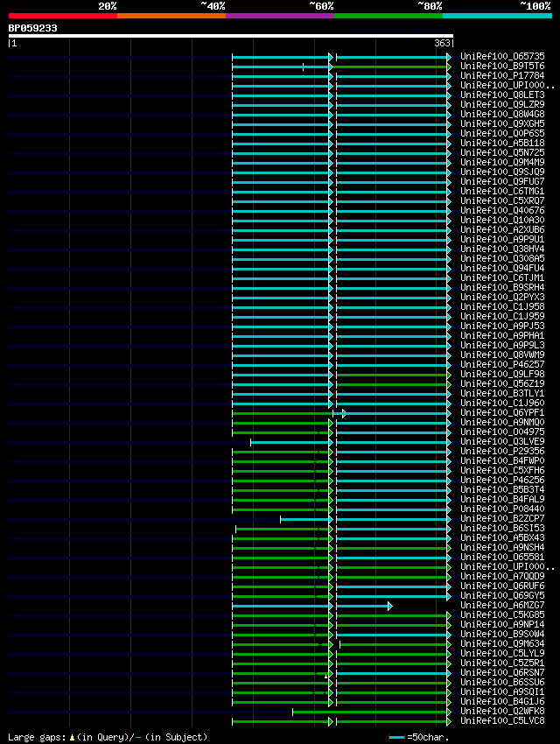560x744 pixels.
Task: Open hit UniRef100_B9T5T6
Action: coord(502,66)
